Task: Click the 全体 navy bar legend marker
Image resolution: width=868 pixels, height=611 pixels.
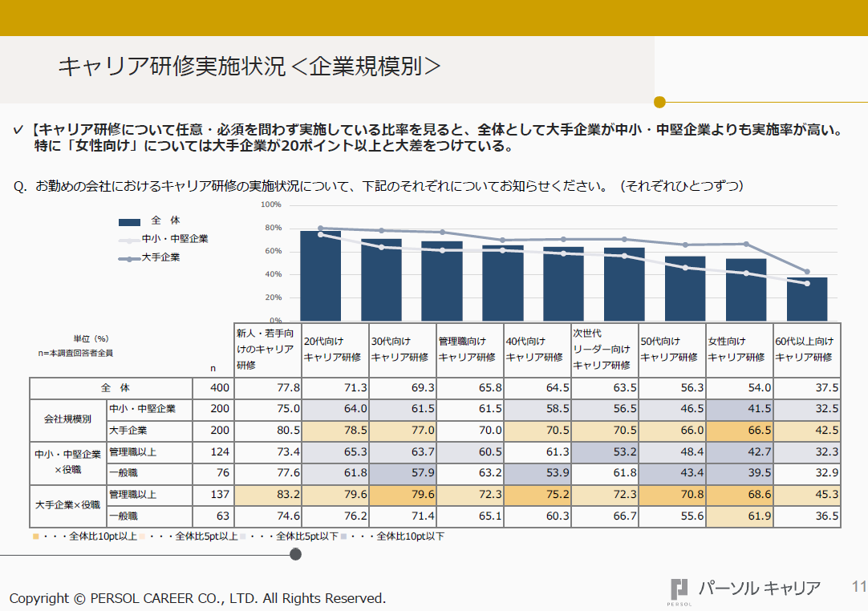Action: click(130, 222)
